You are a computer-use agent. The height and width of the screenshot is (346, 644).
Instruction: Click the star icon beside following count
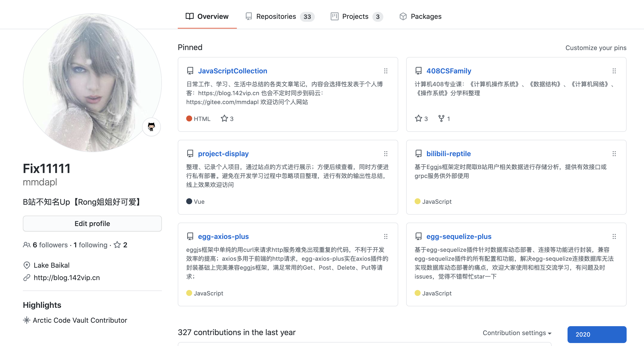(117, 245)
